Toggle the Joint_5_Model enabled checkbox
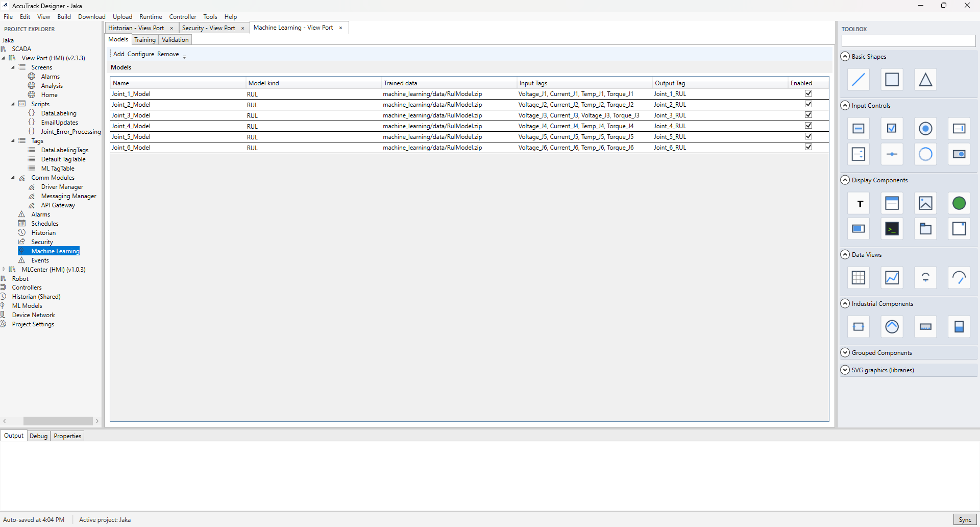 (808, 136)
